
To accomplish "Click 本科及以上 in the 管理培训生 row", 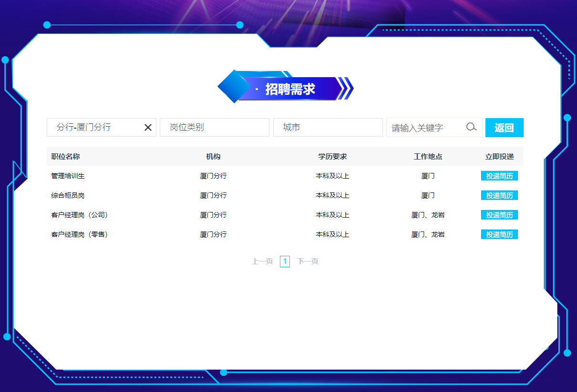I will tap(332, 176).
